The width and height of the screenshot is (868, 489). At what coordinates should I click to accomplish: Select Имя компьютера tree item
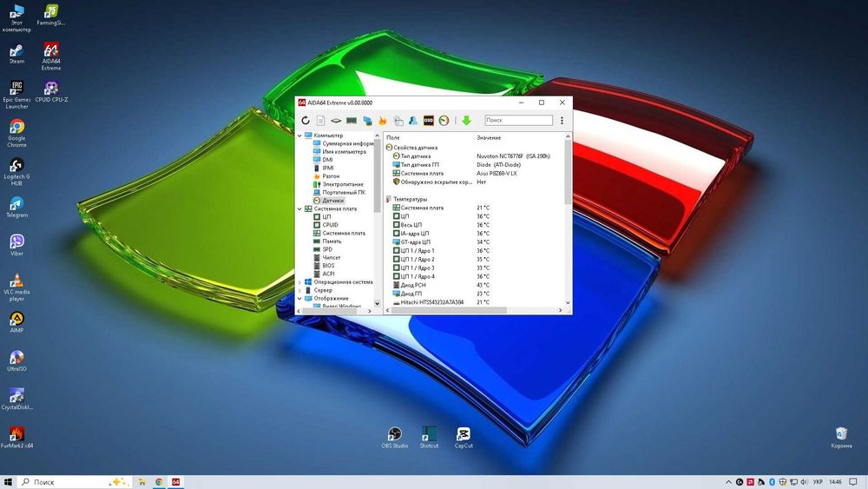(x=339, y=152)
